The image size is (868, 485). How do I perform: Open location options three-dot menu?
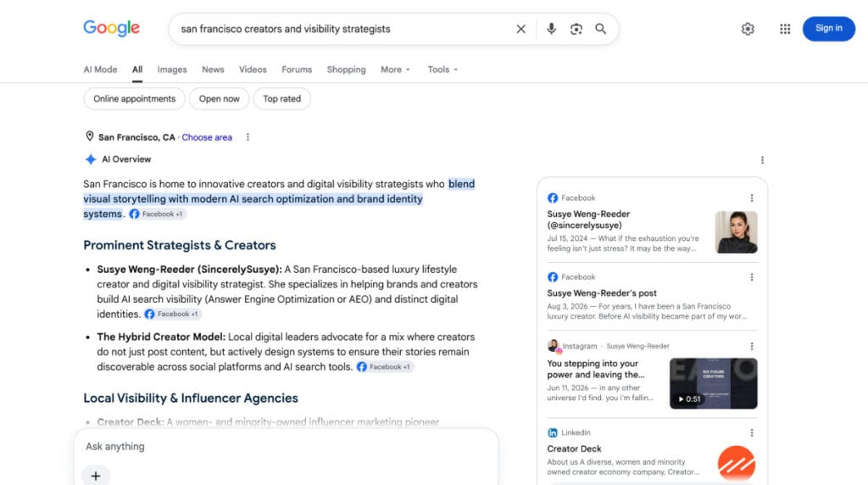(x=248, y=137)
